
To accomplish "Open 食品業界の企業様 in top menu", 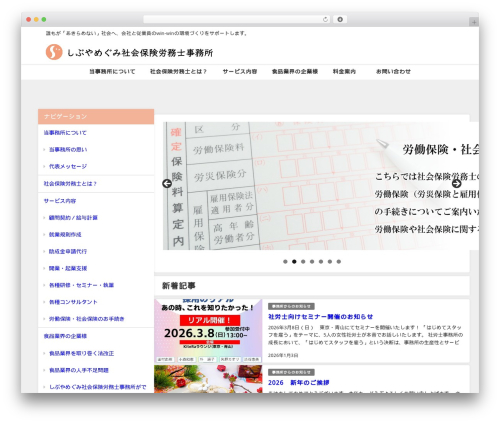I will pos(295,71).
